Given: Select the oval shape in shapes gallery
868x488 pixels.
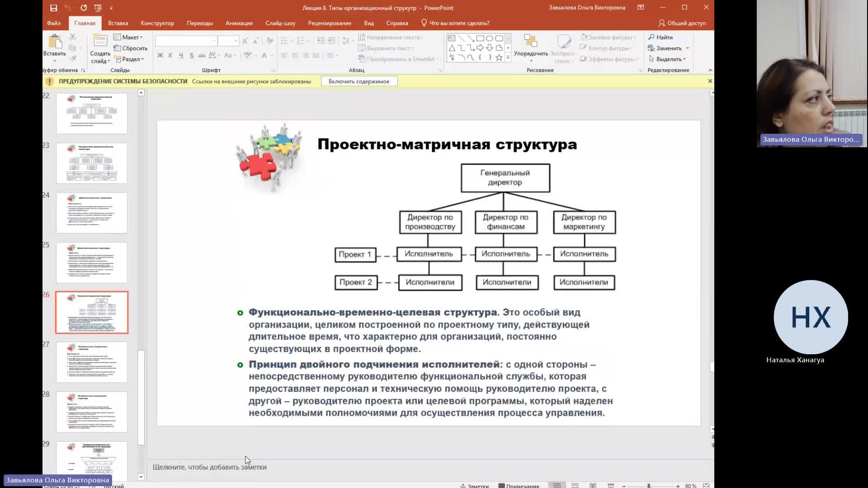Looking at the screenshot, I should click(490, 38).
